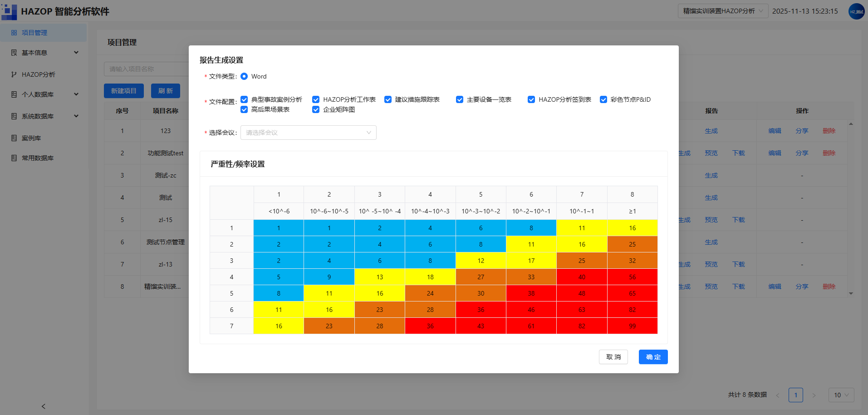Click the user avatar in top right
Image resolution: width=868 pixels, height=415 pixels.
coord(856,11)
